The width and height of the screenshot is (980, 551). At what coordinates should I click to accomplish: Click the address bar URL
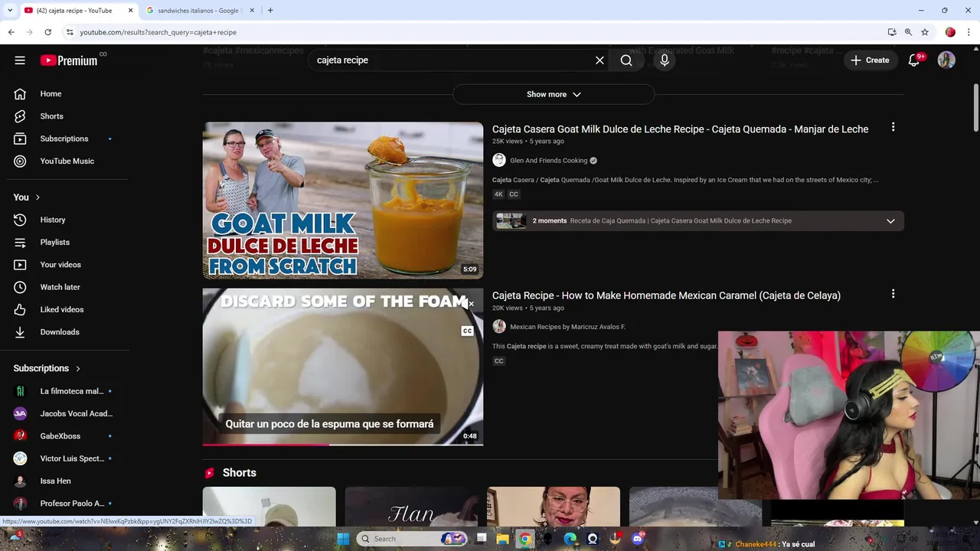(x=158, y=32)
